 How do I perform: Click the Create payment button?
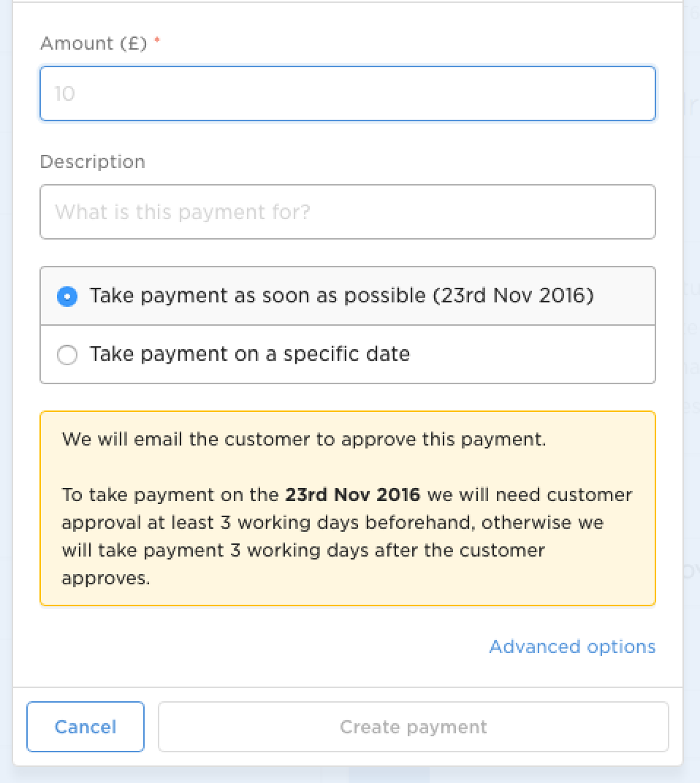tap(414, 727)
